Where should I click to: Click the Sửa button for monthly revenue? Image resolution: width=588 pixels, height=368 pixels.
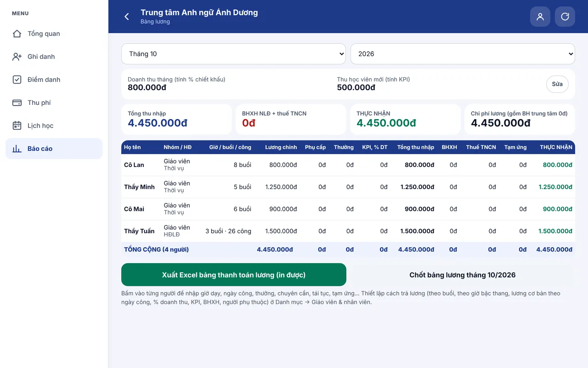click(557, 84)
